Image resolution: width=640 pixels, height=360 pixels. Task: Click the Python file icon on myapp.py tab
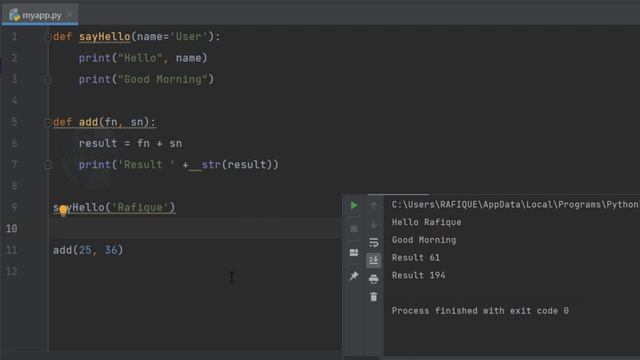(15, 15)
